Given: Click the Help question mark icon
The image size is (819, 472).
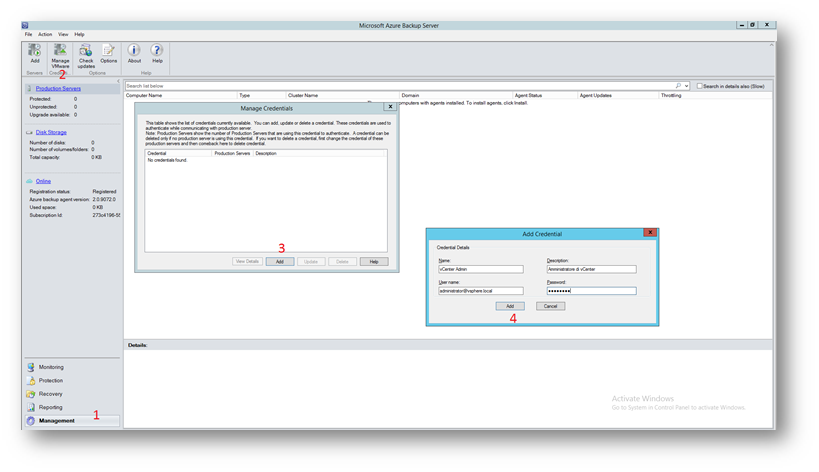Looking at the screenshot, I should (x=157, y=53).
